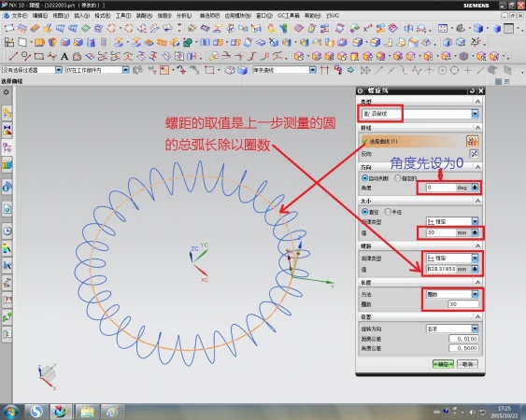Select the 自动判断 orientation radio button
This screenshot has width=526, height=420.
pyautogui.click(x=364, y=178)
